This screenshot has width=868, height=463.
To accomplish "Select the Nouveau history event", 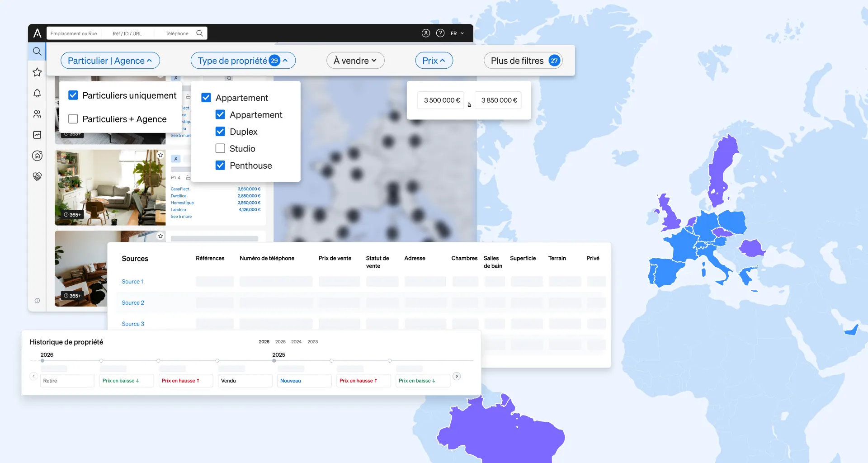I will pos(304,381).
